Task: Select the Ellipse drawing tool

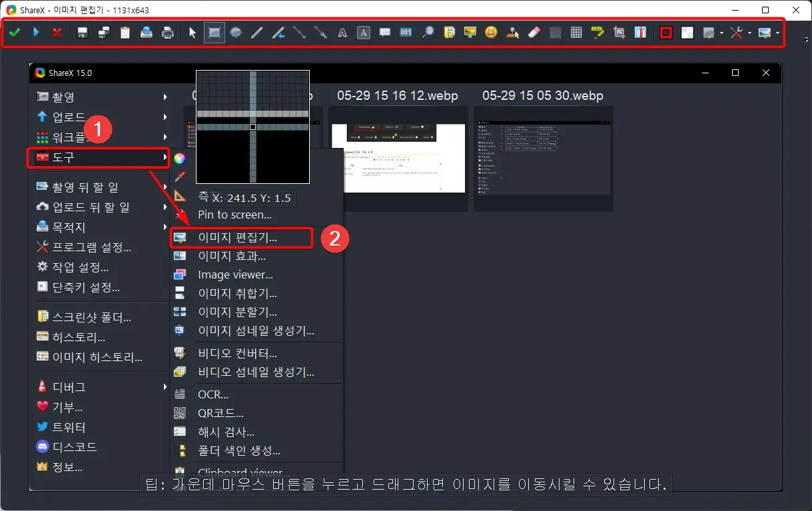Action: pos(236,33)
